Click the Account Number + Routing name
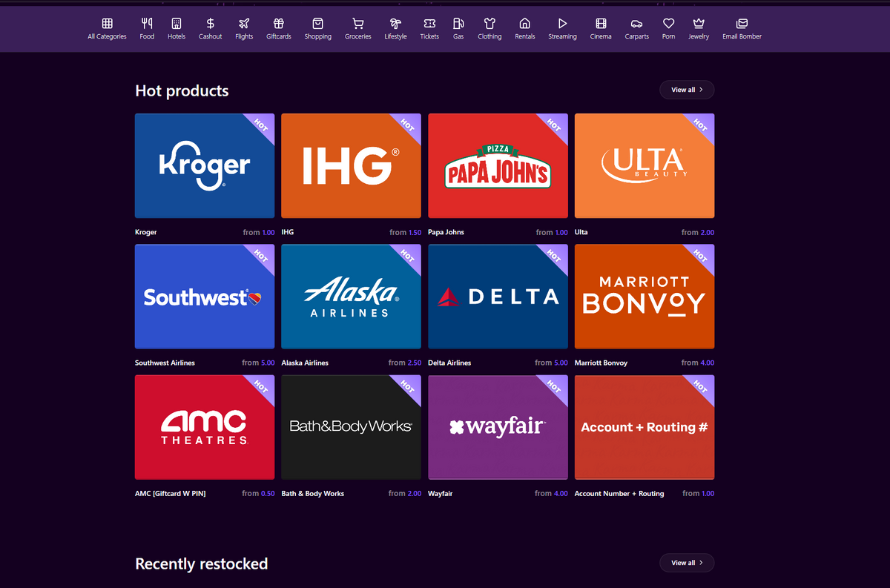This screenshot has height=588, width=890. [x=619, y=493]
